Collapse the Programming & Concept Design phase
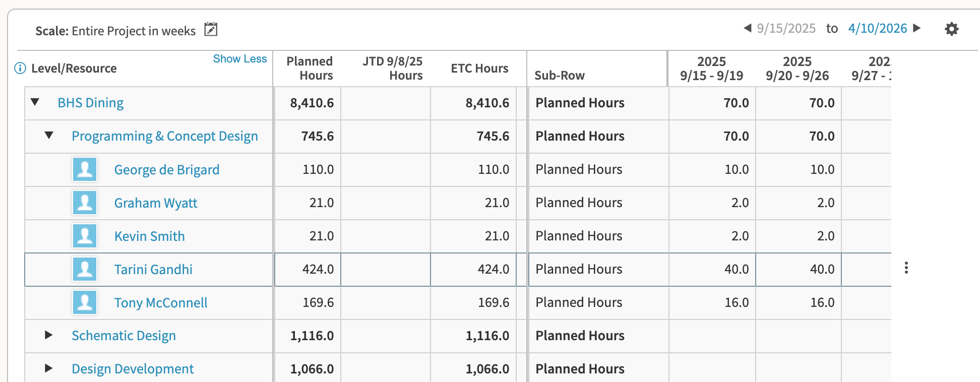Screen dimensions: 980x382 [49, 136]
